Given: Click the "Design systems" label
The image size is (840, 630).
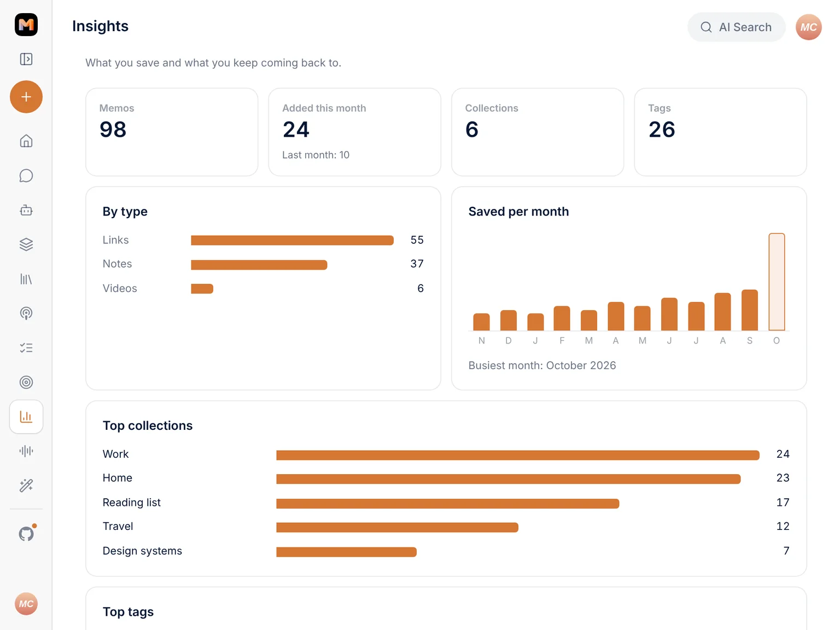Looking at the screenshot, I should coord(142,551).
